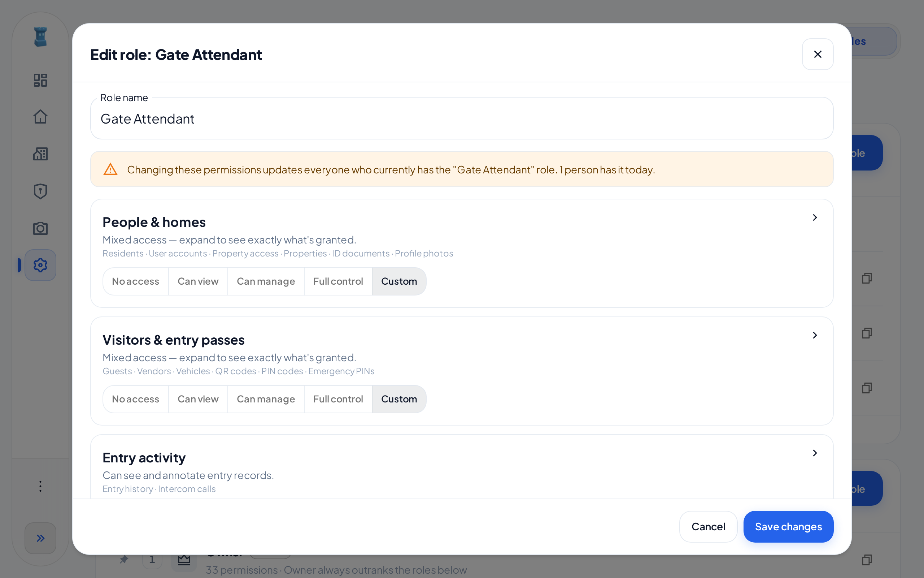Screen dimensions: 924x578
Task: Click the castle tower app logo
Action: pyautogui.click(x=40, y=37)
